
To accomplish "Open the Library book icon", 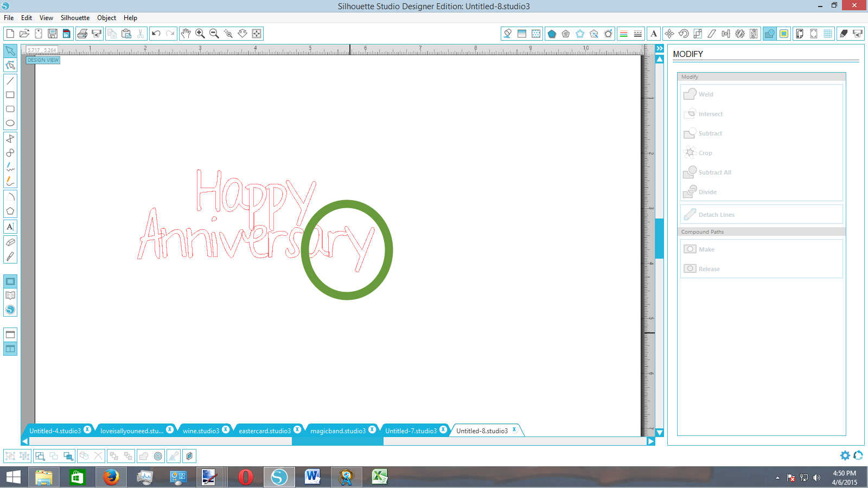I will tap(10, 296).
